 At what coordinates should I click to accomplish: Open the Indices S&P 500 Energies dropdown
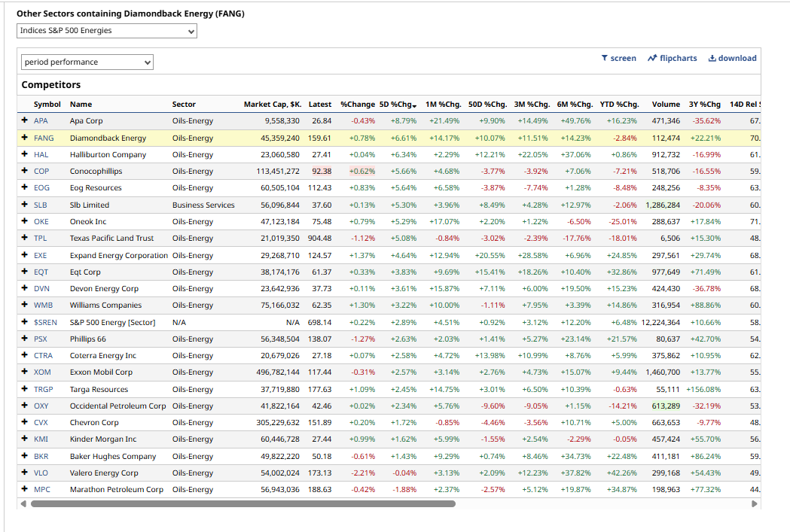coord(107,31)
